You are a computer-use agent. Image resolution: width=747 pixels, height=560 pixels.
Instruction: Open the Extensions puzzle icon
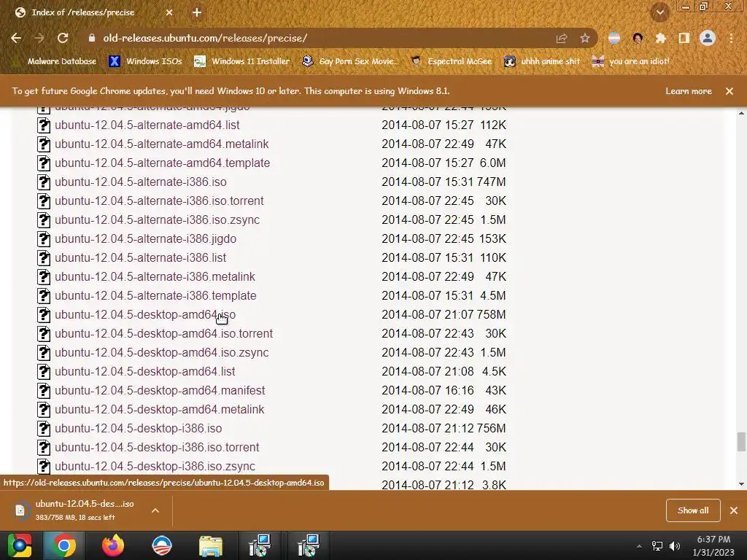click(661, 38)
